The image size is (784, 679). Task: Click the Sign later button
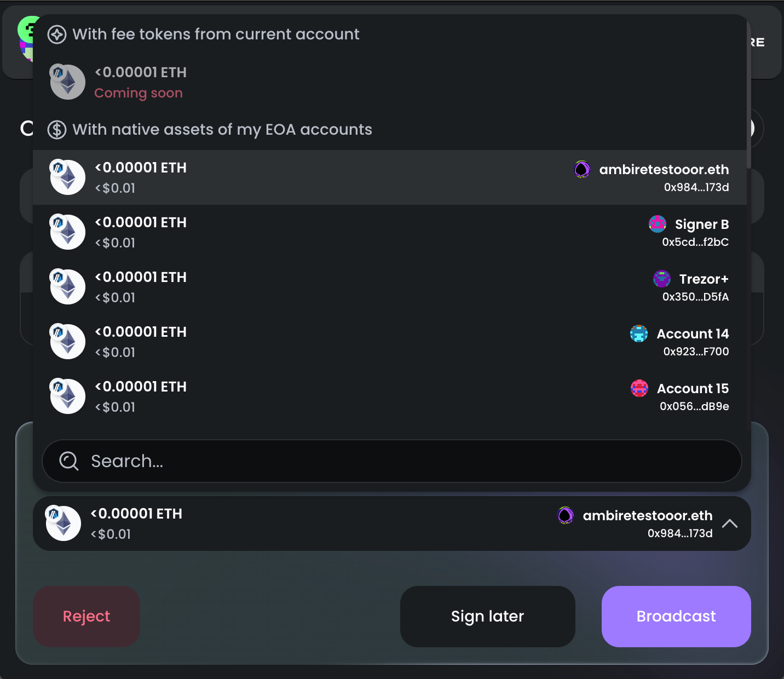487,616
